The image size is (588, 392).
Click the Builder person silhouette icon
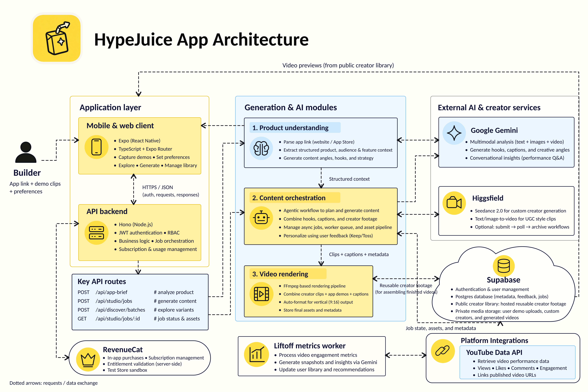(26, 152)
